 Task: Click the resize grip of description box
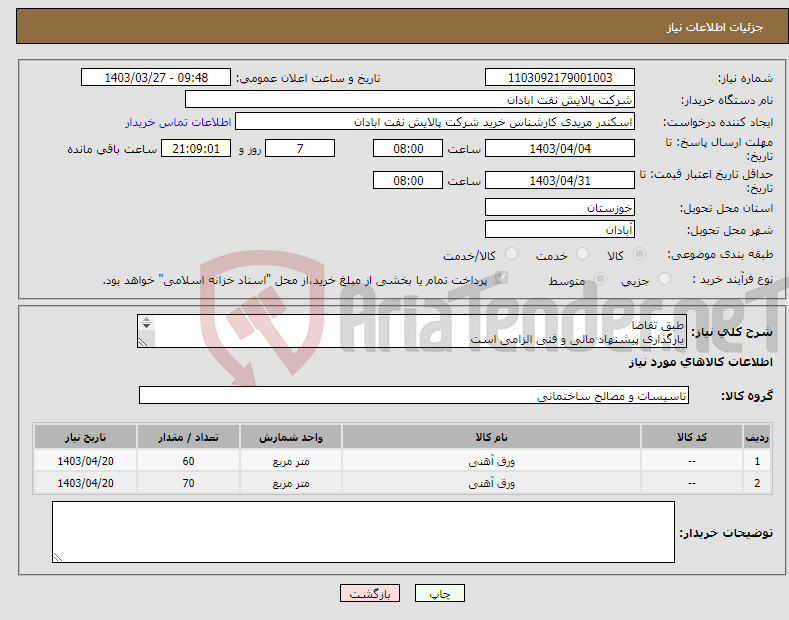(143, 342)
